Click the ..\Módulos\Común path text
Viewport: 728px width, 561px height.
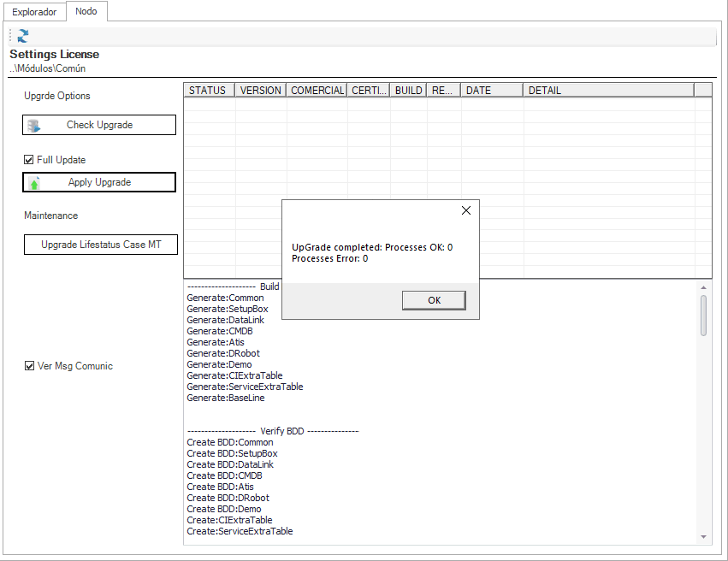(47, 68)
